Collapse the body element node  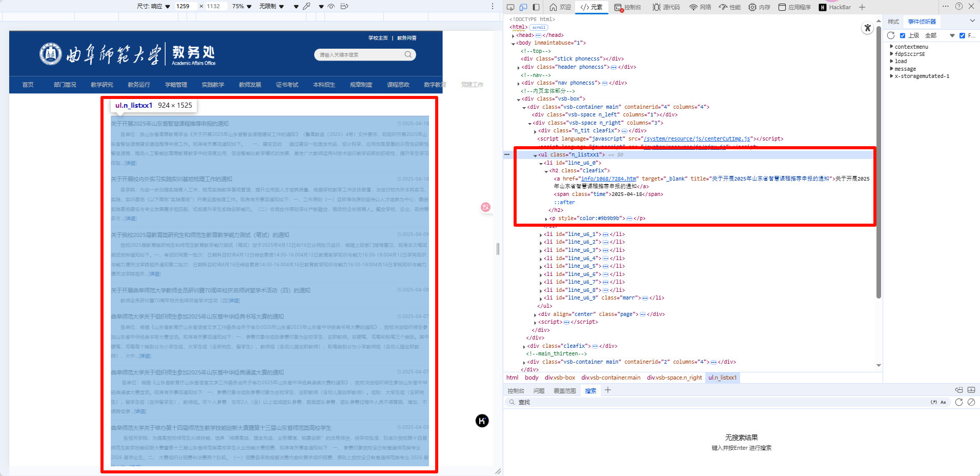point(513,43)
